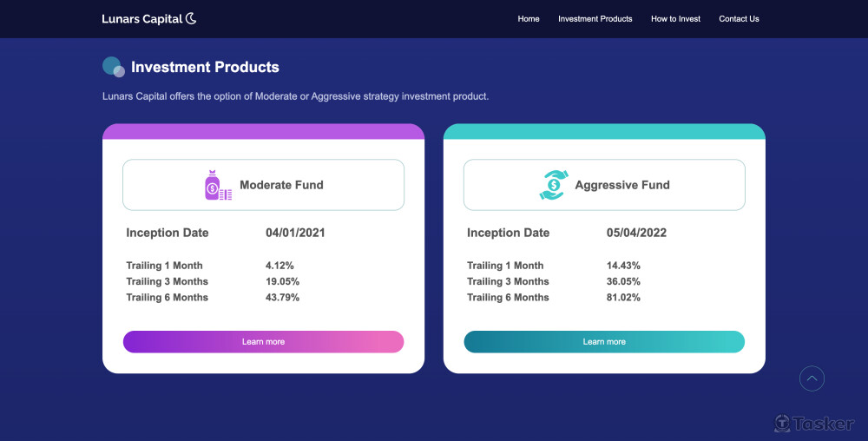
Task: Open the Home menu item
Action: (529, 19)
